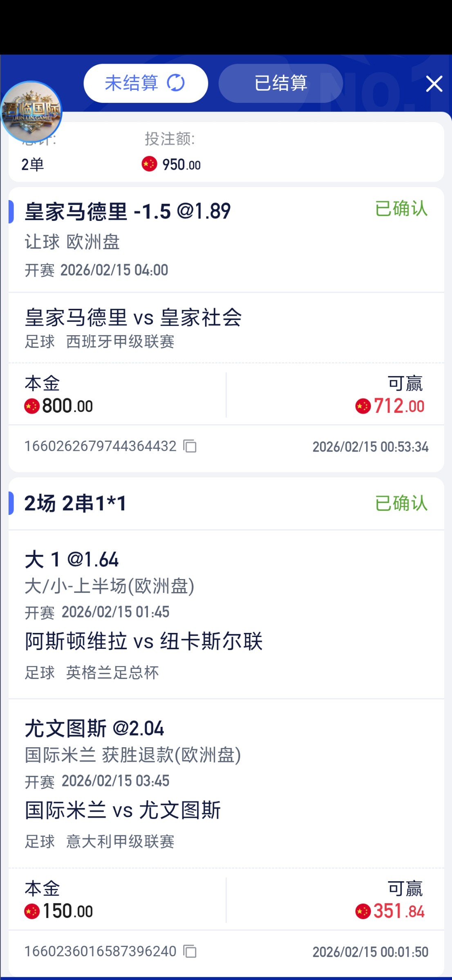Open the 皇家马德里 -1.5 @1.89 bet header
The image size is (452, 980).
[128, 212]
